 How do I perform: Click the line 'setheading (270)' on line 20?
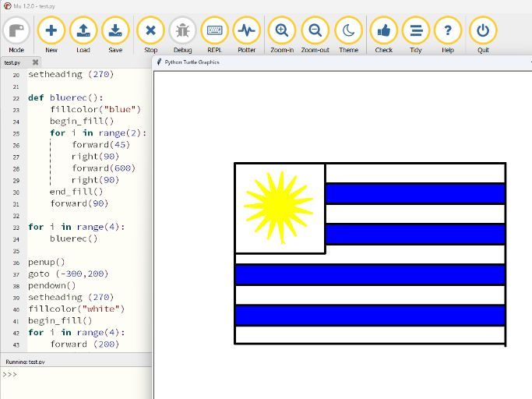[71, 74]
